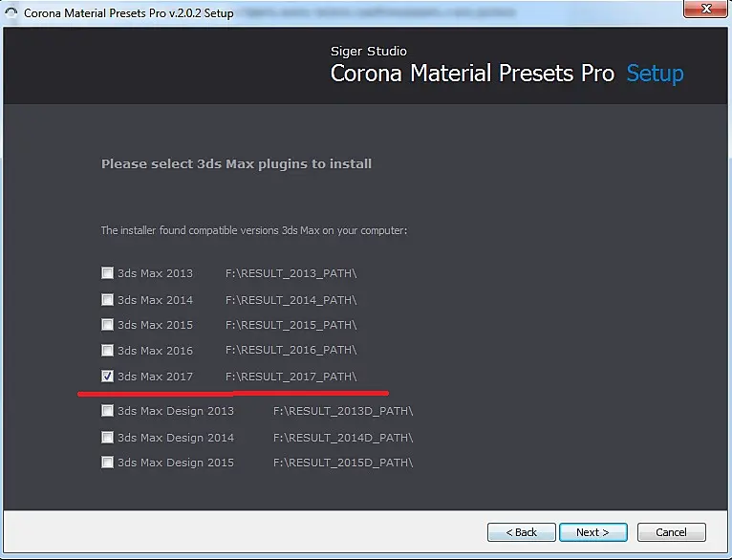Click 'The installer found compatible versions' text
The height and width of the screenshot is (560, 732).
[x=254, y=230]
